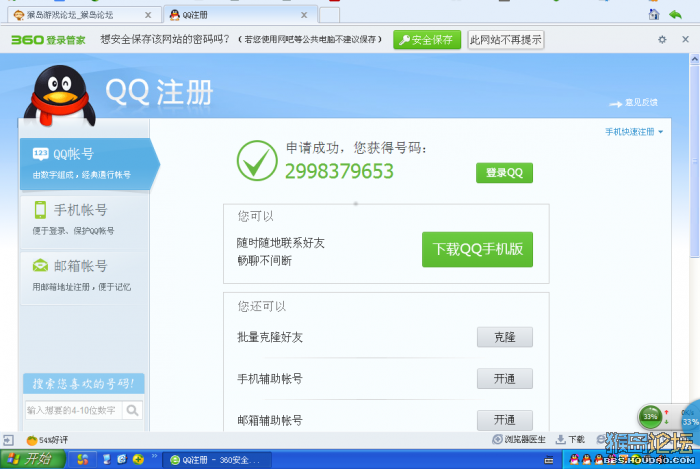Click the 123 chat bubble icon beside QQ帐号

[41, 154]
